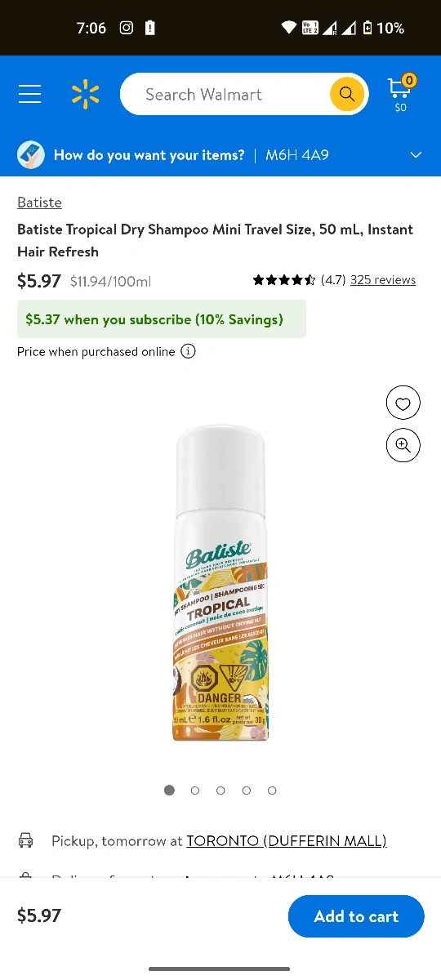Tap the Walmart spark logo
The width and height of the screenshot is (441, 980).
(x=85, y=95)
